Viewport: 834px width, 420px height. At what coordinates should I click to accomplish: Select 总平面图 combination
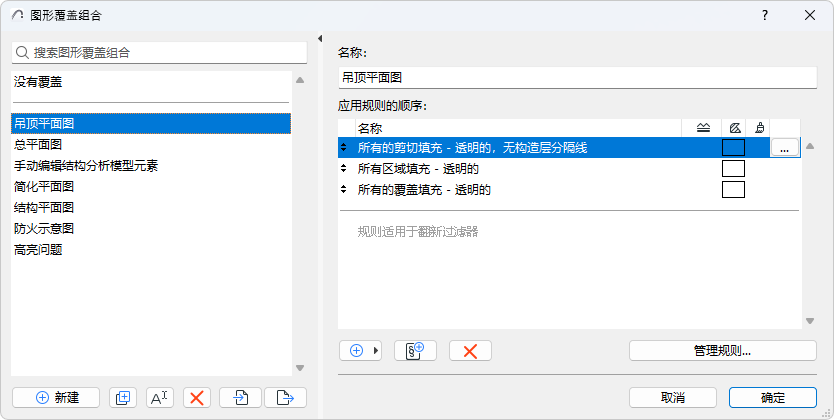151,145
